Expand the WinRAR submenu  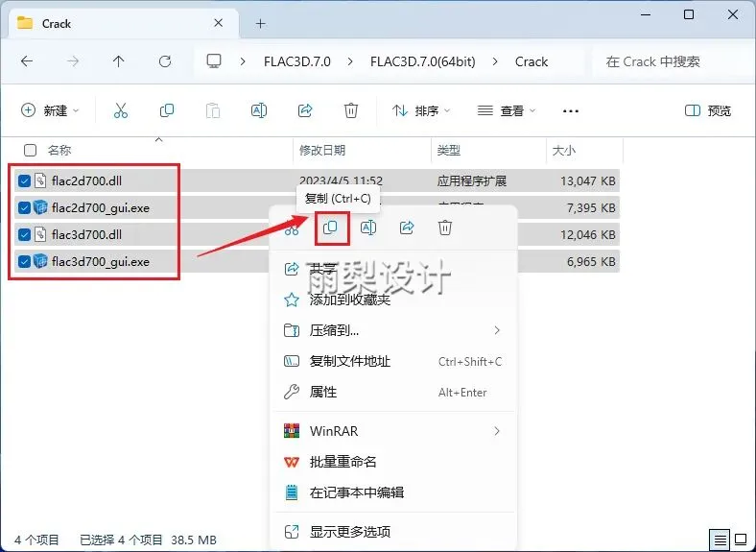[x=497, y=431]
